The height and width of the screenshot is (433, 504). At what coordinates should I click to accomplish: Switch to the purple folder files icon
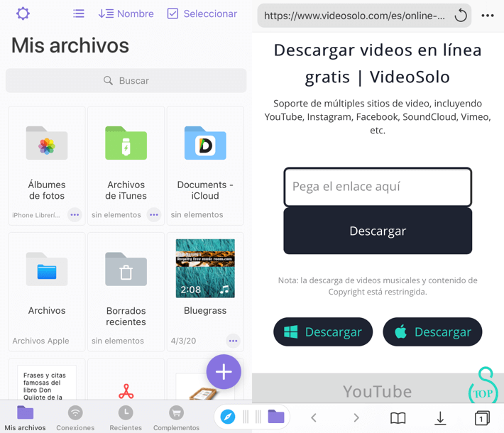pos(276,417)
